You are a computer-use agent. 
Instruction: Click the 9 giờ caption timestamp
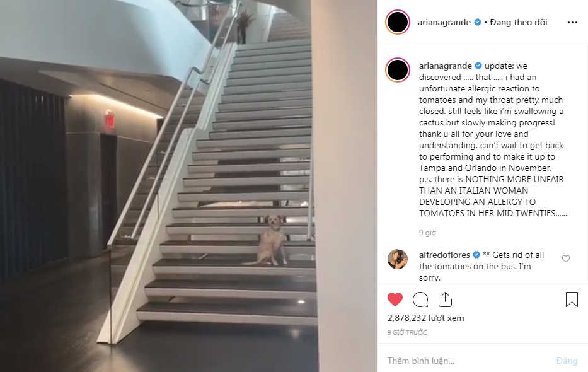[427, 233]
